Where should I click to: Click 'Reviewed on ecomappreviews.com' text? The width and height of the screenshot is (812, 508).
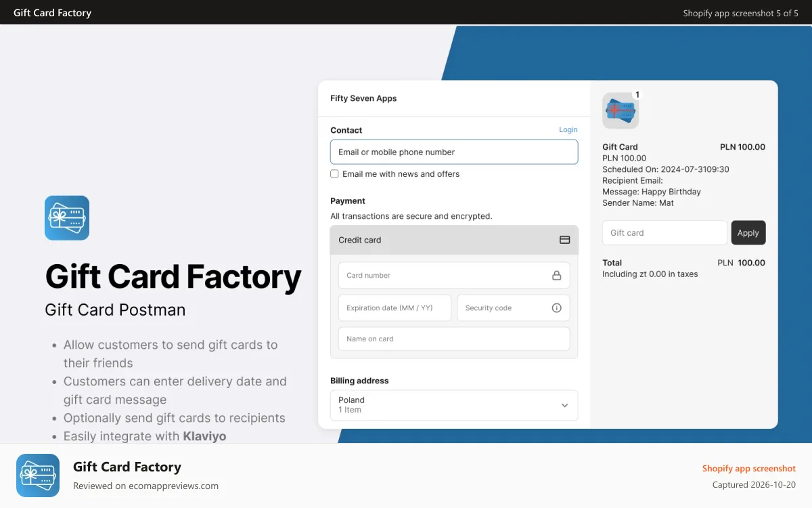[x=145, y=486]
